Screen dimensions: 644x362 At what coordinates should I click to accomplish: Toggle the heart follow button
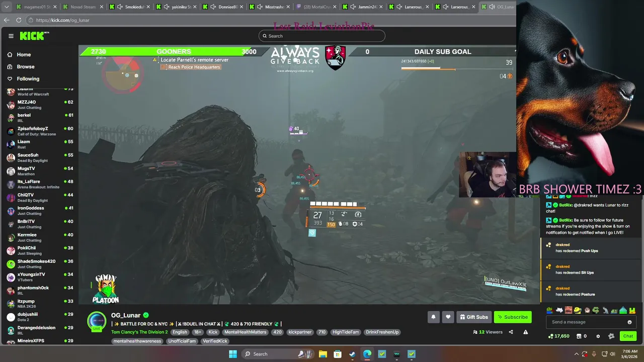448,317
